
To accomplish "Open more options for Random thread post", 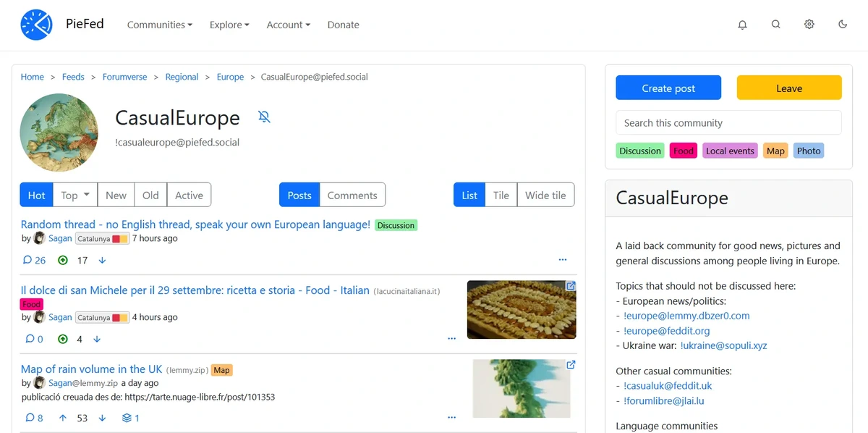I will (562, 260).
